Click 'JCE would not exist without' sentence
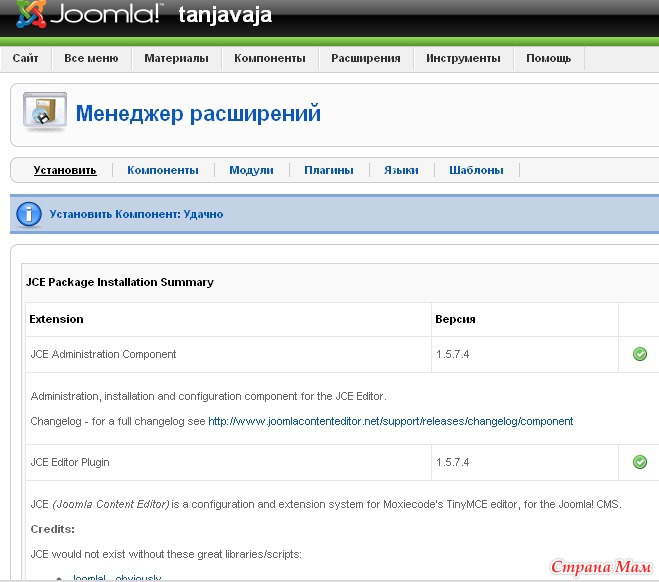 166,554
